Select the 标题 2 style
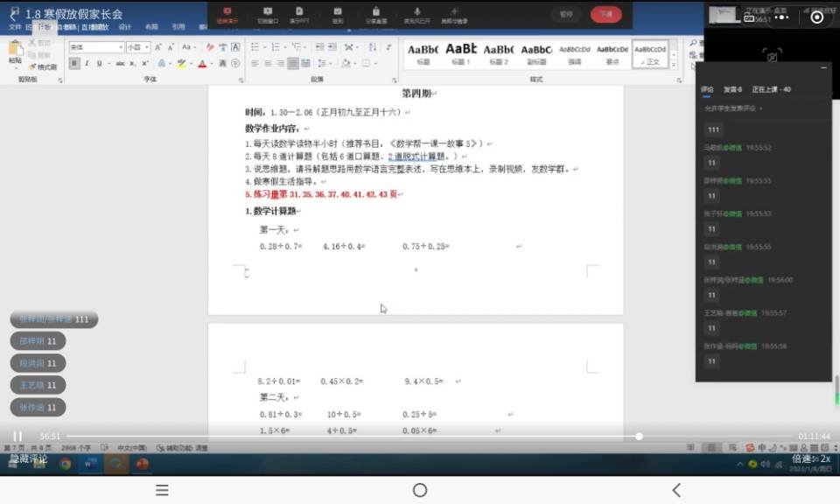 point(498,53)
